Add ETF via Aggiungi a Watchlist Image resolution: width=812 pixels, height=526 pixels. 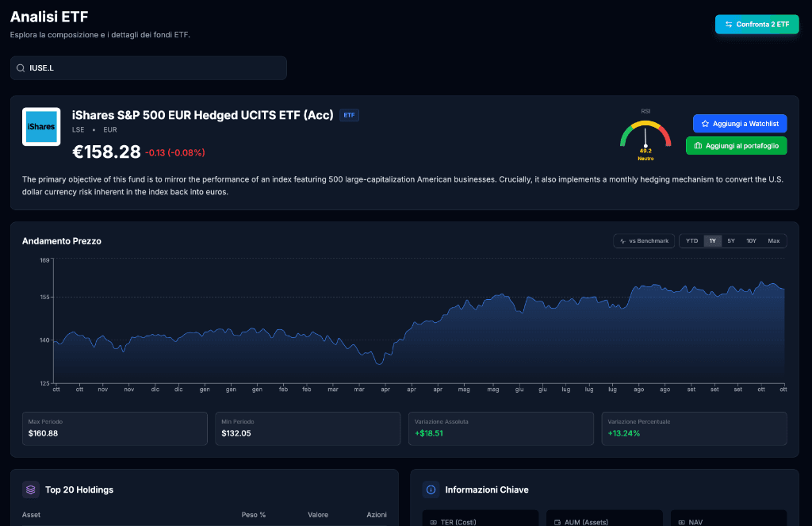tap(740, 123)
